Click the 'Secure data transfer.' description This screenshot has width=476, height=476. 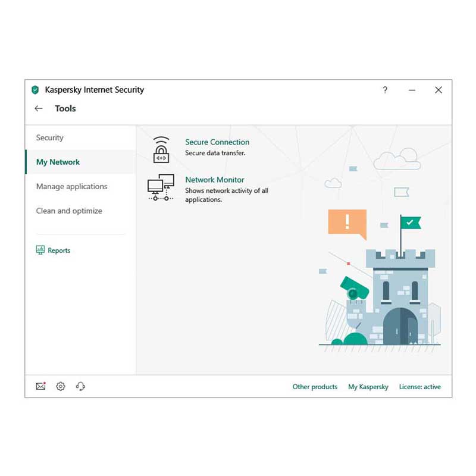pyautogui.click(x=215, y=153)
